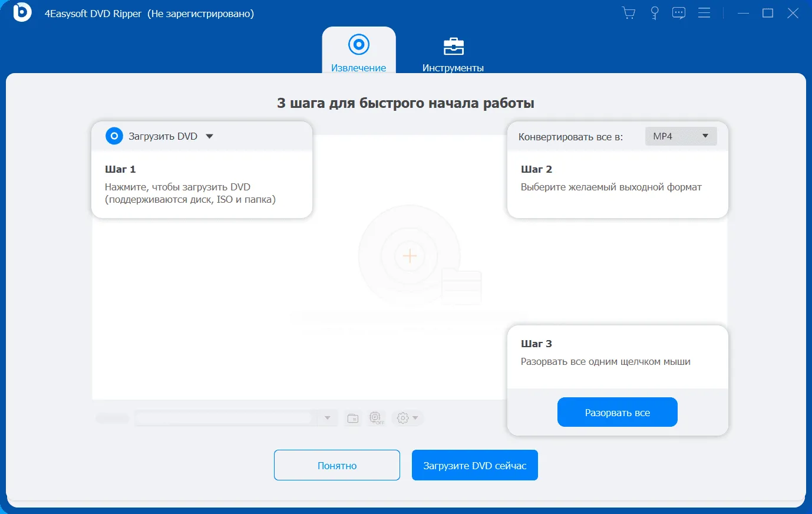Minimize the DVD Ripper window

pos(743,13)
